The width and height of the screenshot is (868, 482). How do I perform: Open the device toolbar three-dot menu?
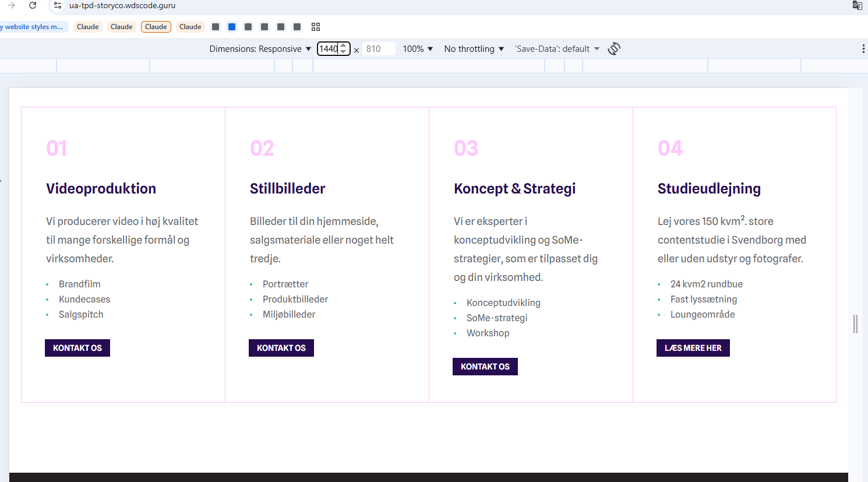(863, 49)
